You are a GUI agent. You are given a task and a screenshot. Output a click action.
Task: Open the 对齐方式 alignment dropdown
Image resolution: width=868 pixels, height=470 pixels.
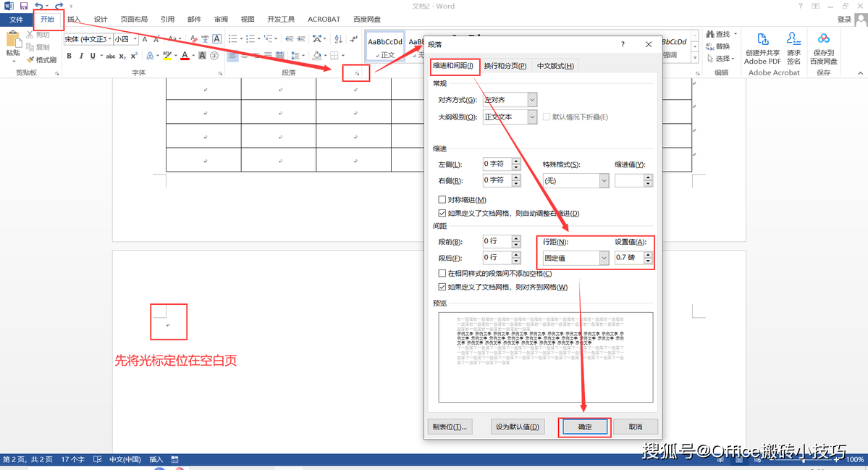pyautogui.click(x=532, y=100)
